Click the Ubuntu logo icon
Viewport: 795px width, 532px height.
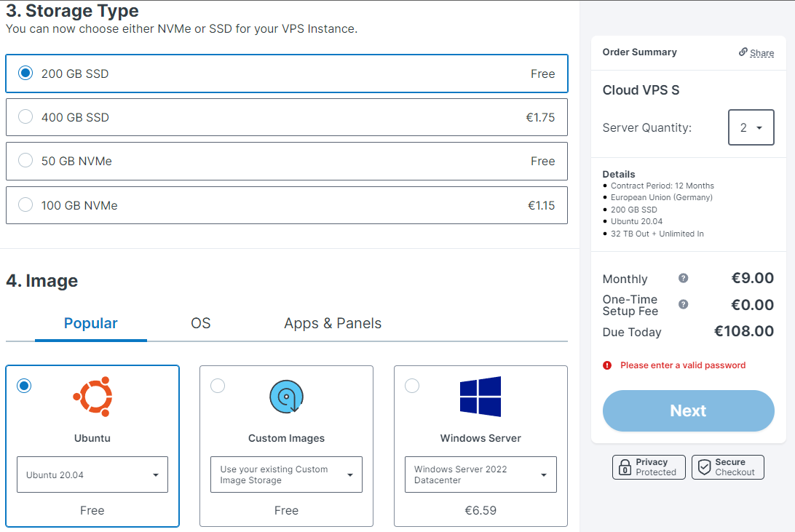click(92, 397)
